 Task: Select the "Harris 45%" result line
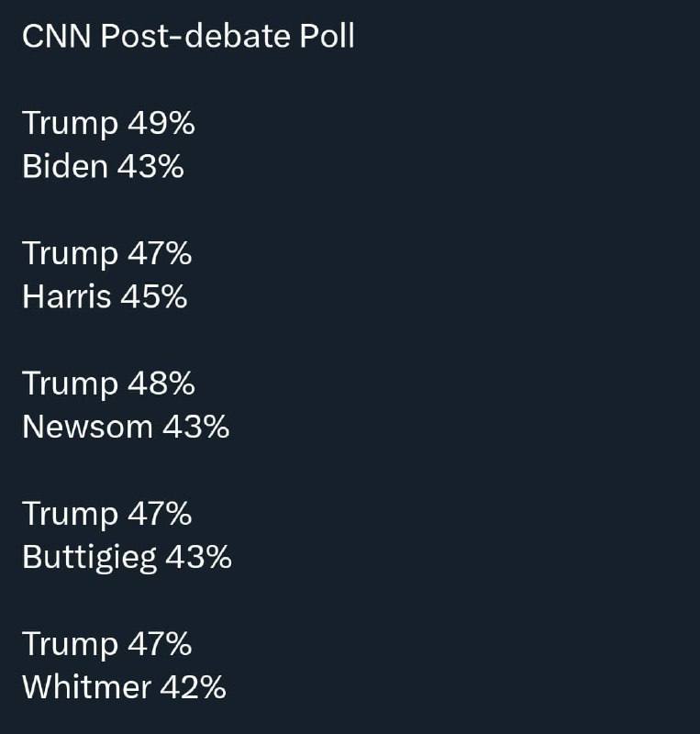click(105, 297)
